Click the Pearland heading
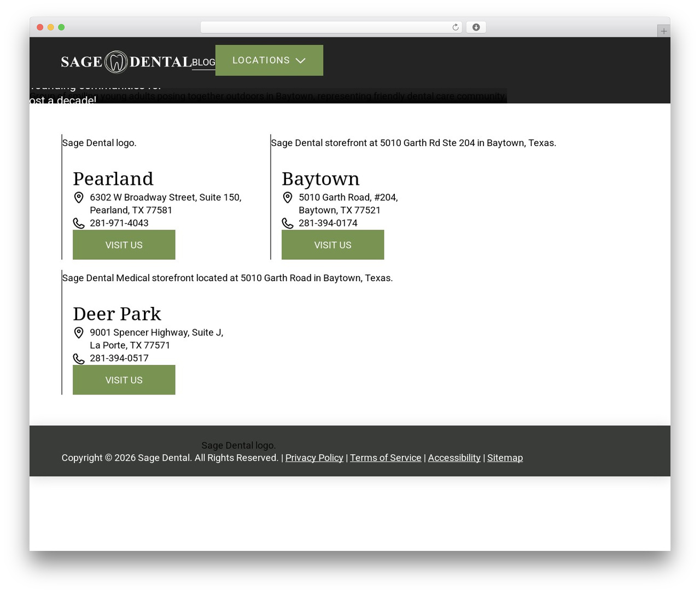The width and height of the screenshot is (700, 593). point(113,179)
